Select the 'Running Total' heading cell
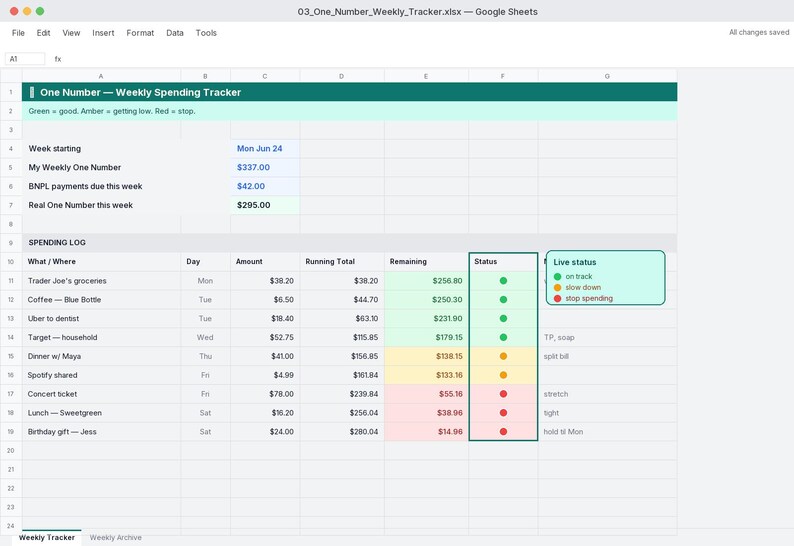This screenshot has height=546, width=794. [342, 262]
